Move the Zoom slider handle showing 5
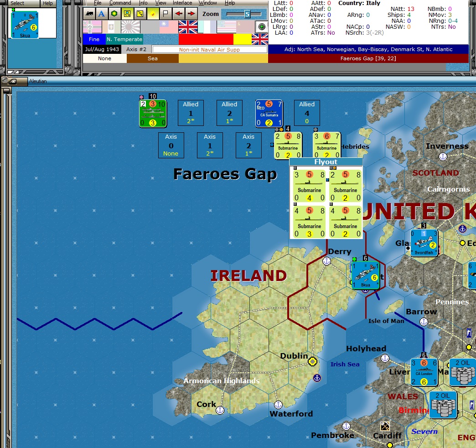The width and height of the screenshot is (476, 448). (248, 14)
